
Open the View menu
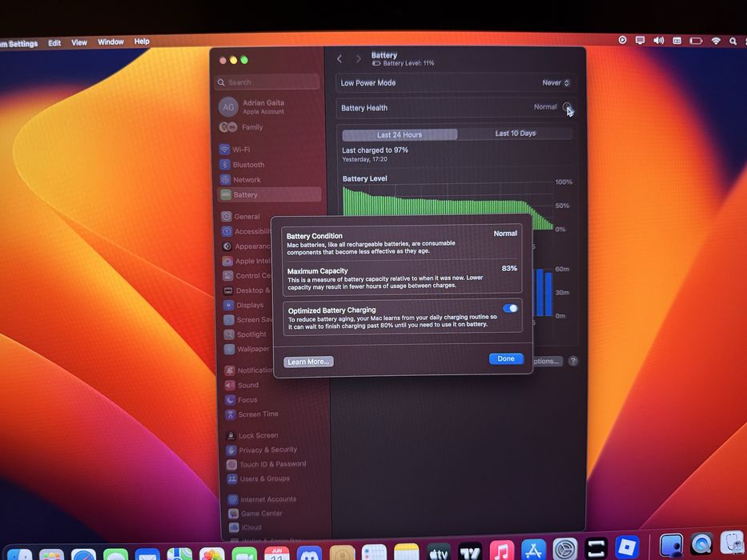click(x=79, y=42)
